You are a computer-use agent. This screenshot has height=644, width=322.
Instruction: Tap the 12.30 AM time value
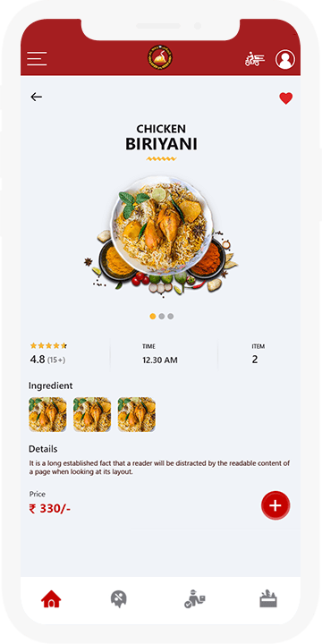[160, 360]
